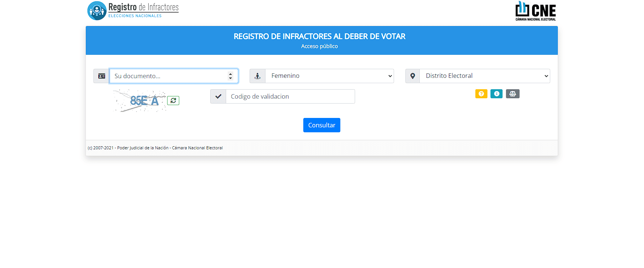Click the person gender icon

(x=258, y=76)
